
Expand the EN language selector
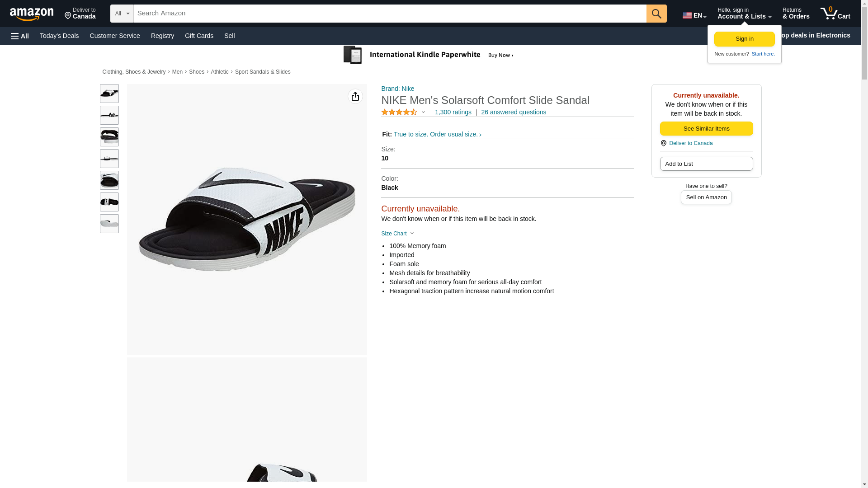click(x=694, y=15)
